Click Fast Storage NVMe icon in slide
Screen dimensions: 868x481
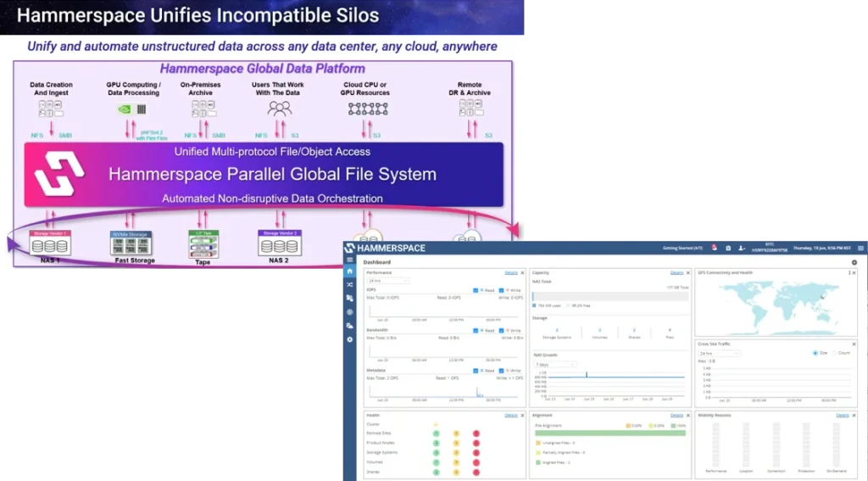(131, 243)
